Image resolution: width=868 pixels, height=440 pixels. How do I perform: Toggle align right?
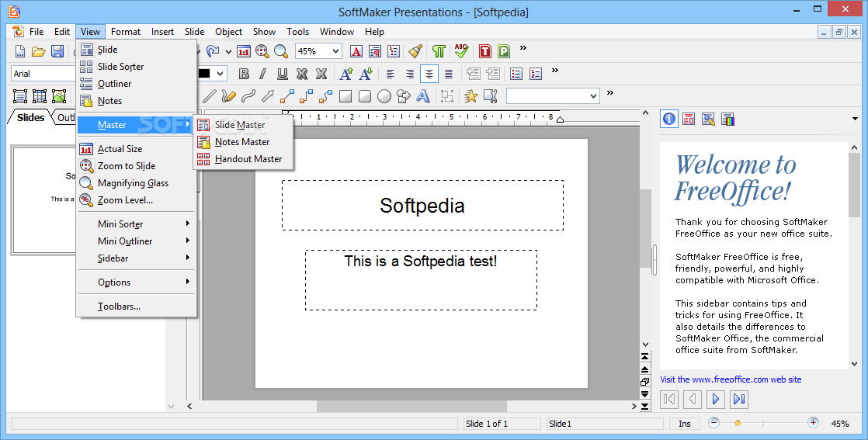click(410, 74)
